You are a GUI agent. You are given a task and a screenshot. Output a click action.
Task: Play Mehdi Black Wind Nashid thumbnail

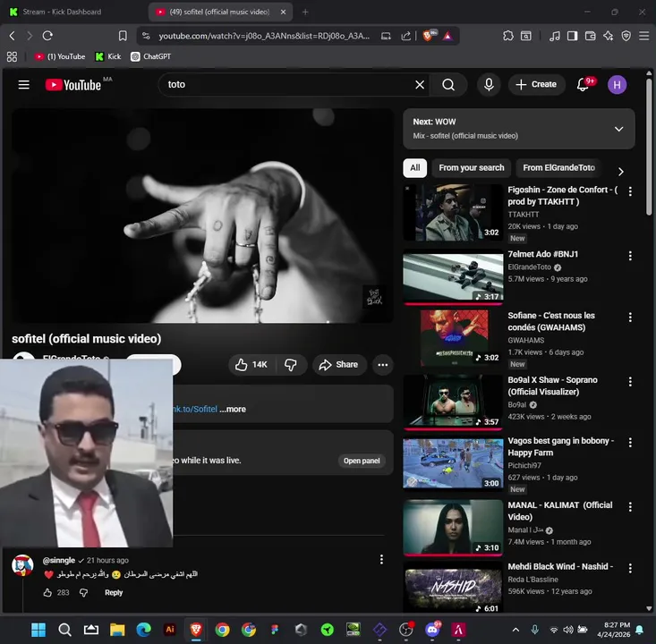coord(453,589)
